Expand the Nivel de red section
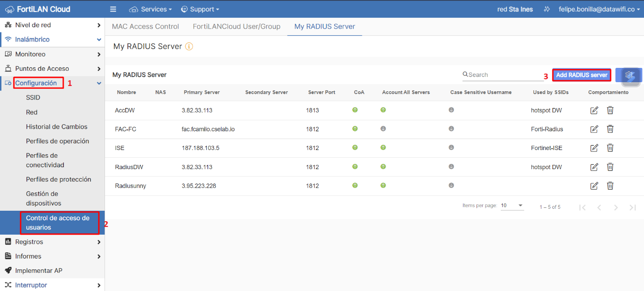 click(x=52, y=25)
